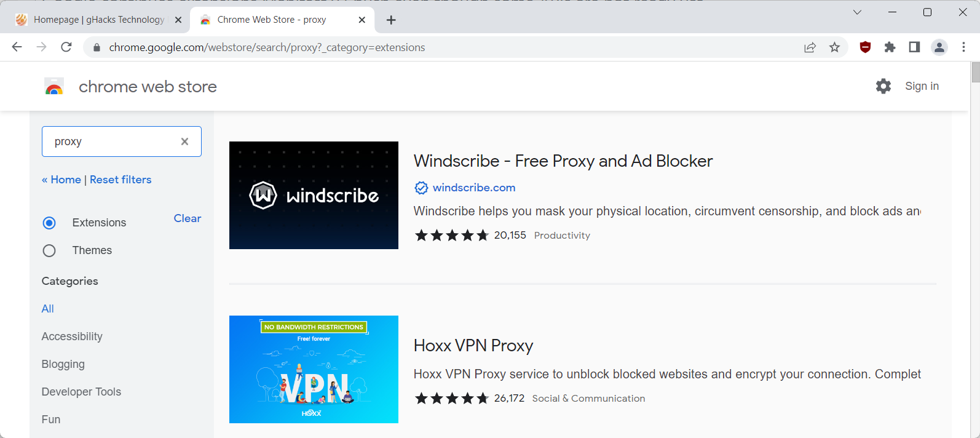Click the verified badge next to windscribe.com
980x438 pixels.
(x=421, y=188)
